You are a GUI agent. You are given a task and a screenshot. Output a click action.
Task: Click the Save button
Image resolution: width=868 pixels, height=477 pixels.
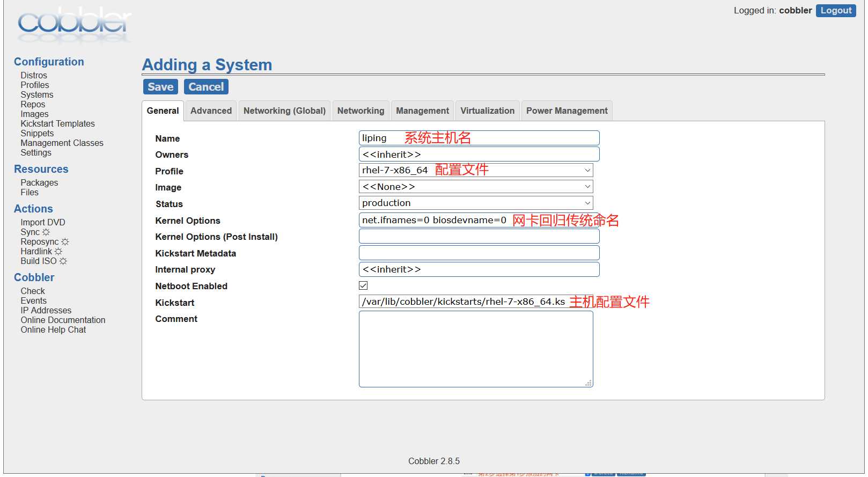pos(160,86)
